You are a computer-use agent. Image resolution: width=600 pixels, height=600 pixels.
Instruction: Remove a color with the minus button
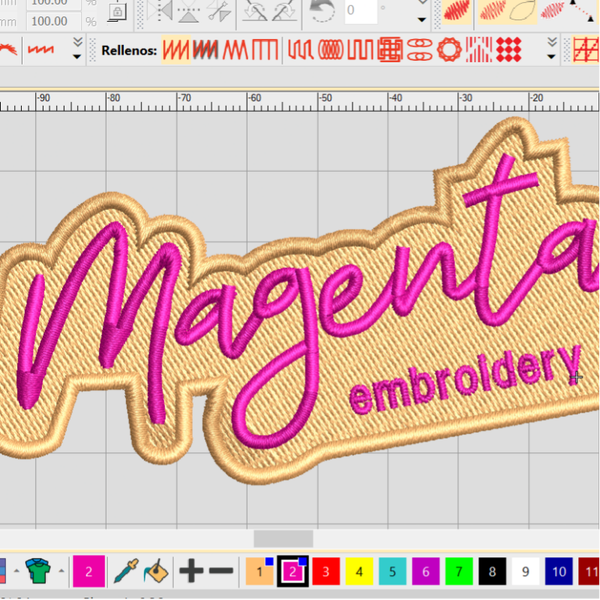point(221,571)
